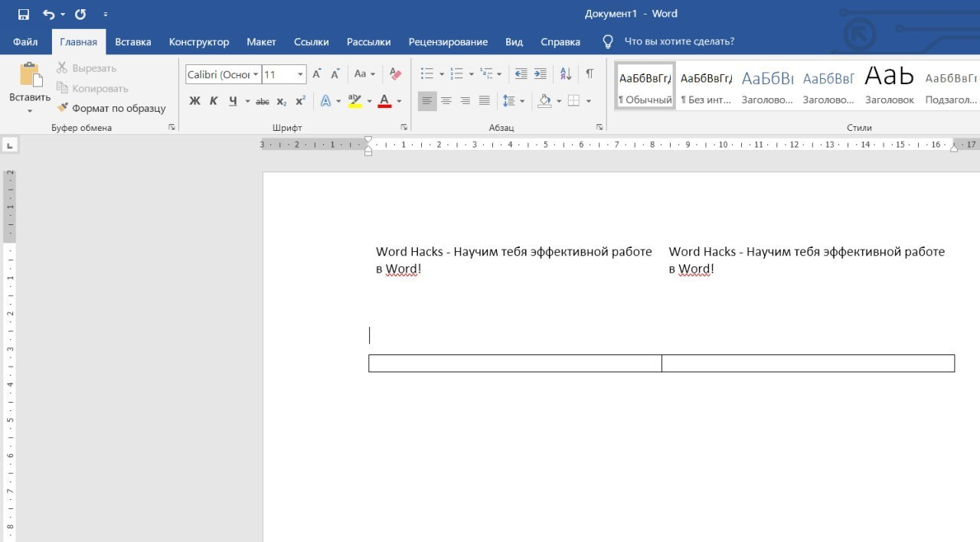Screen dimensions: 980x542
Task: Toggle bold formatting (Ж)
Action: point(194,101)
